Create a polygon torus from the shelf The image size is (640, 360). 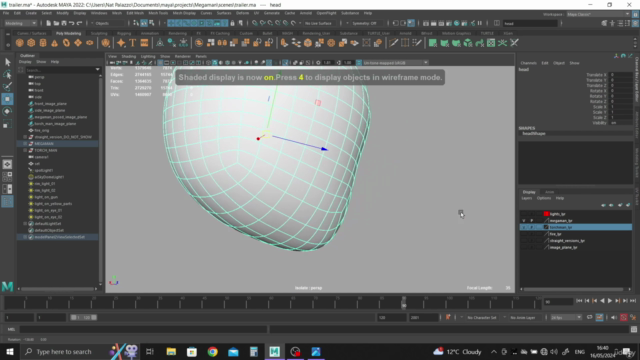(x=66, y=43)
